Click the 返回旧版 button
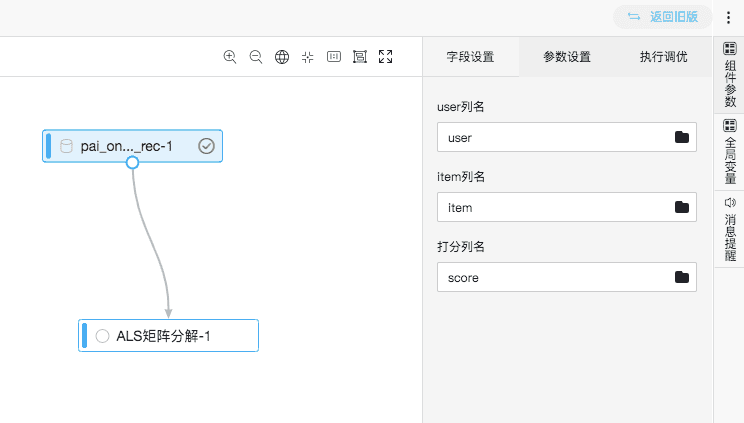Viewport: 744px width, 423px height. tap(663, 17)
